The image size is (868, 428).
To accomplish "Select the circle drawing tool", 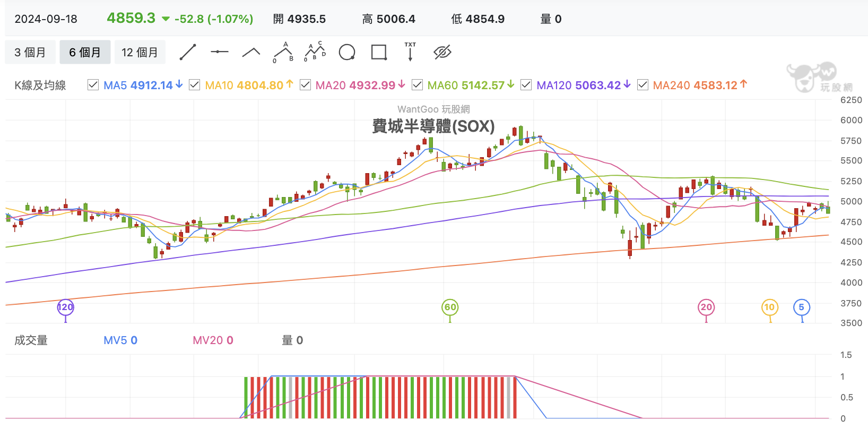I will click(x=347, y=52).
